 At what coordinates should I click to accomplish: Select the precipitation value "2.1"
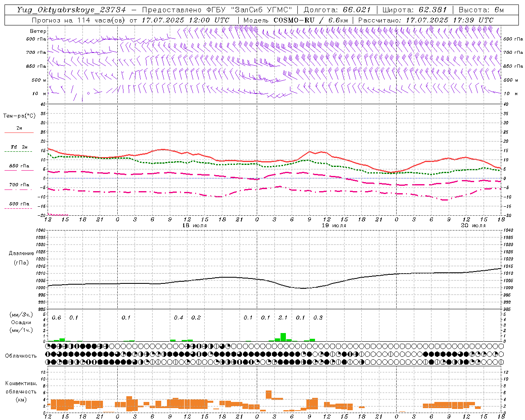click(x=283, y=318)
